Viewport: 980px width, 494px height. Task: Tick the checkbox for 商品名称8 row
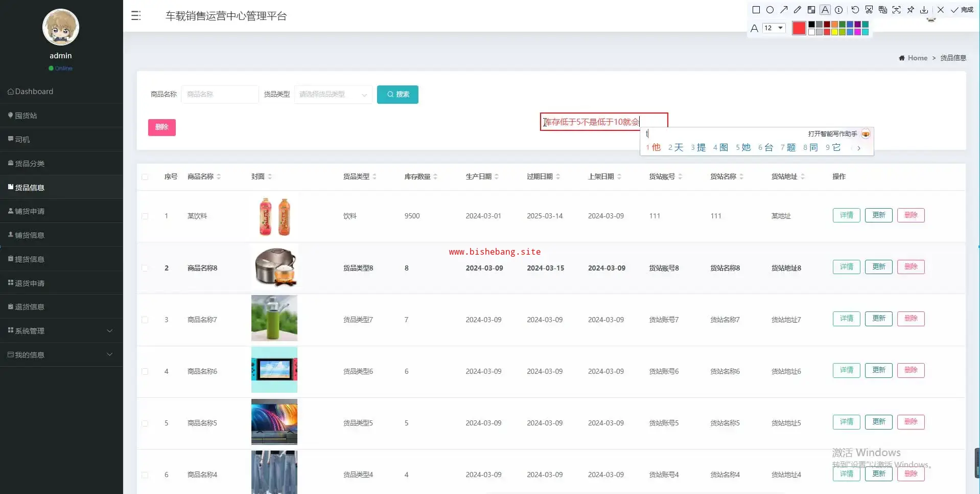click(145, 268)
